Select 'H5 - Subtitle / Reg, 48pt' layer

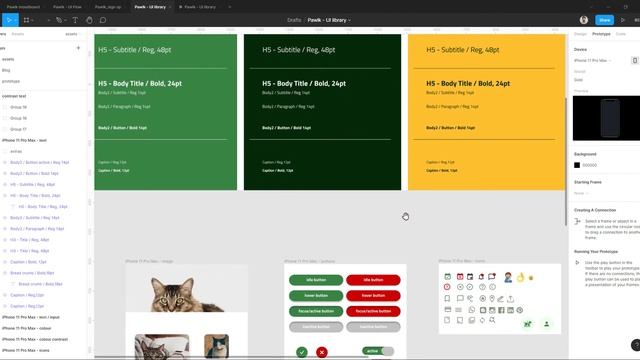[32, 184]
